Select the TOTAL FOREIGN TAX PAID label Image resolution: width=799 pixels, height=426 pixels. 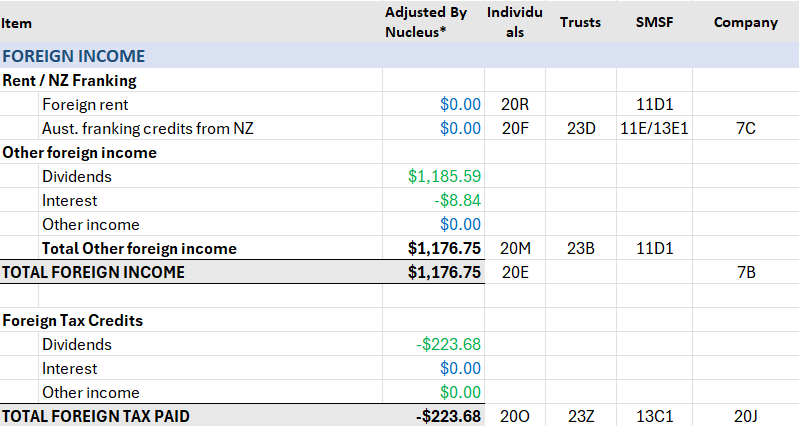(x=95, y=416)
